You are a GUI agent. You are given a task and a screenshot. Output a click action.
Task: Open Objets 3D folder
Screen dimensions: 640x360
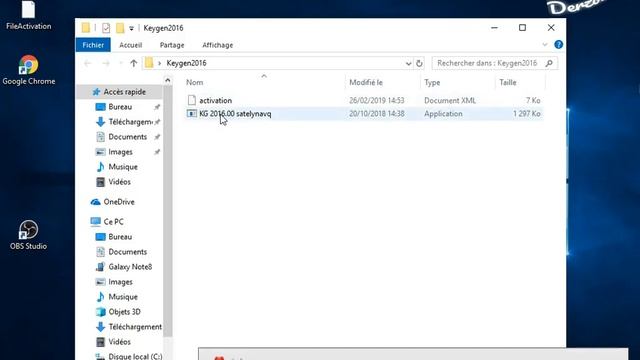(124, 312)
